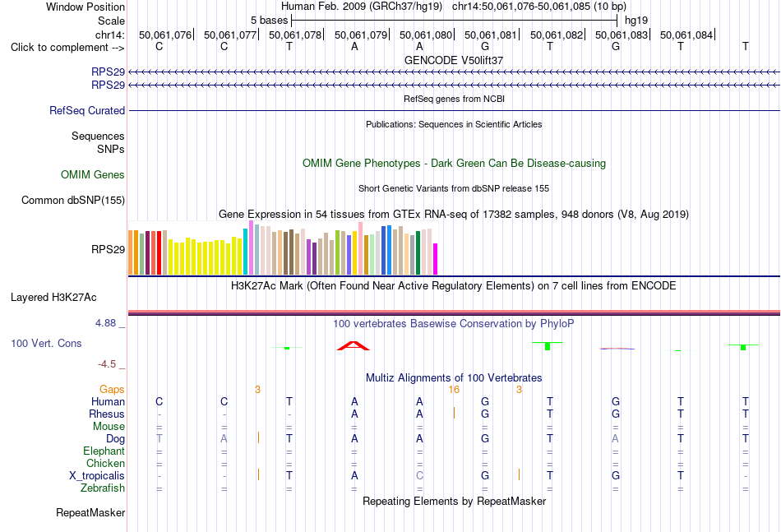Screen dimensions: 781x532
Task: Click the 'Zebrafish' alignment row label
Action: click(103, 488)
